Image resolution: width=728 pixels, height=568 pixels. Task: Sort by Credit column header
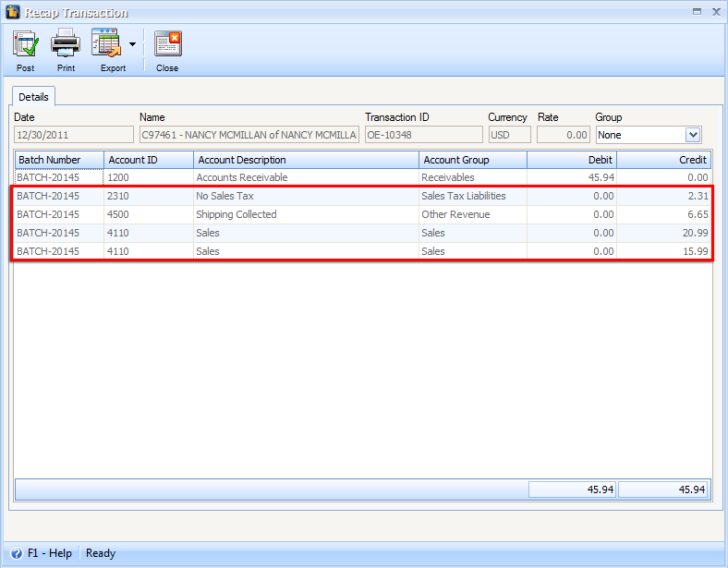[664, 160]
